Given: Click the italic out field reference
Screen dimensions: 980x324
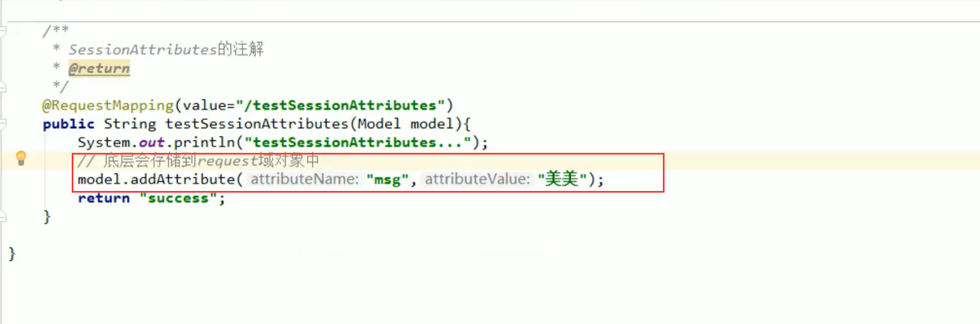Looking at the screenshot, I should point(152,142).
